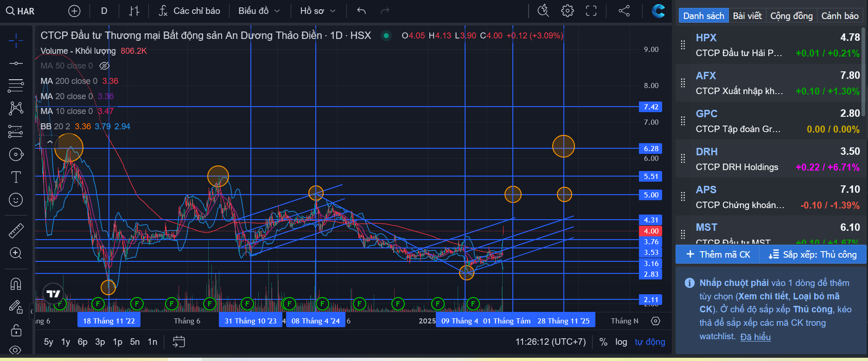The image size is (868, 361).
Task: Open the D time interval menu
Action: tap(104, 11)
